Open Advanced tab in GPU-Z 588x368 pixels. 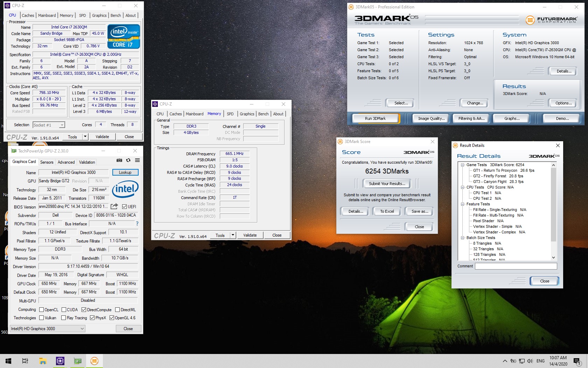(66, 162)
